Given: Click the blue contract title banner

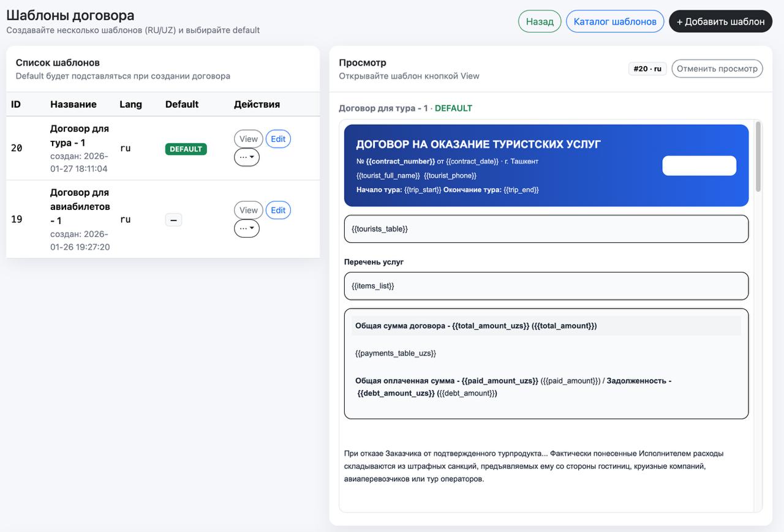Looking at the screenshot, I should (x=490, y=165).
